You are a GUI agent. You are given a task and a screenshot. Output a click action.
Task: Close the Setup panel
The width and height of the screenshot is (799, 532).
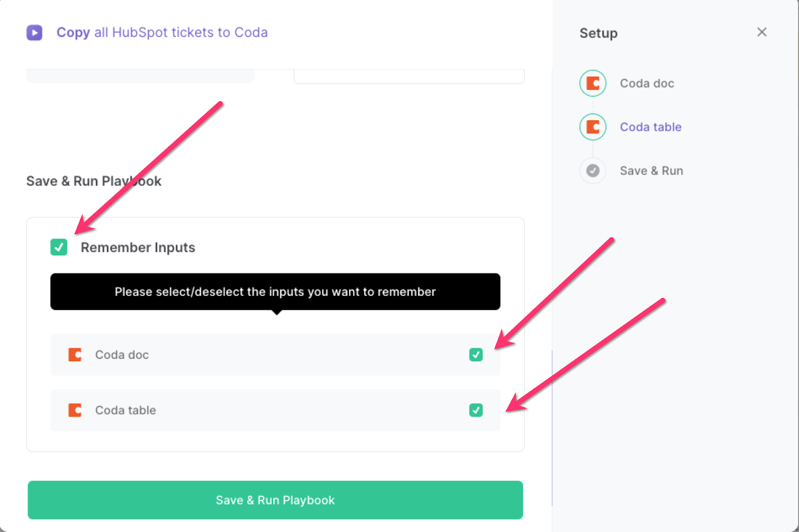(762, 32)
